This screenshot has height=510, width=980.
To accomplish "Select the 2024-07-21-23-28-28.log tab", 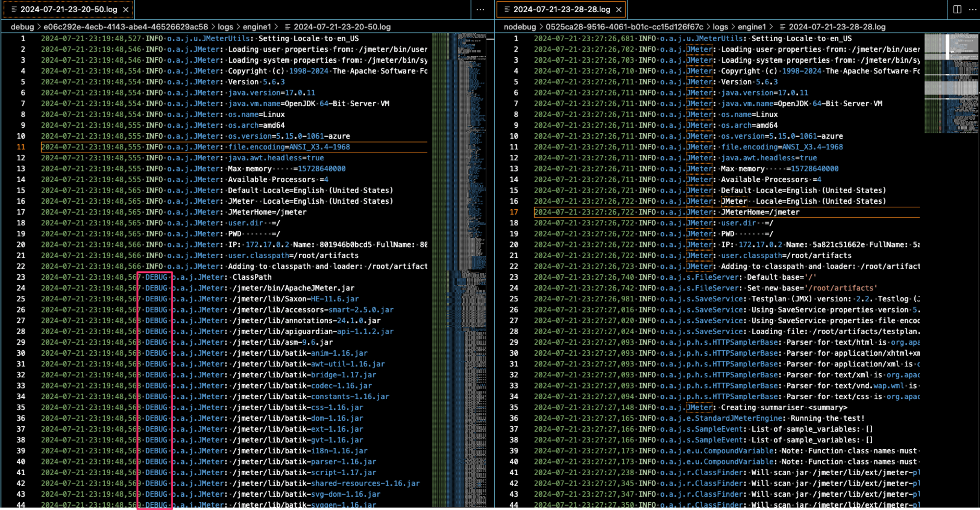I will pos(561,9).
